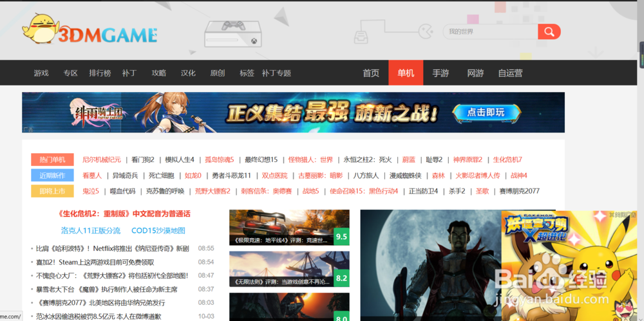Open the 尼尔机械纪元 link
The height and width of the screenshot is (321, 644).
click(102, 160)
